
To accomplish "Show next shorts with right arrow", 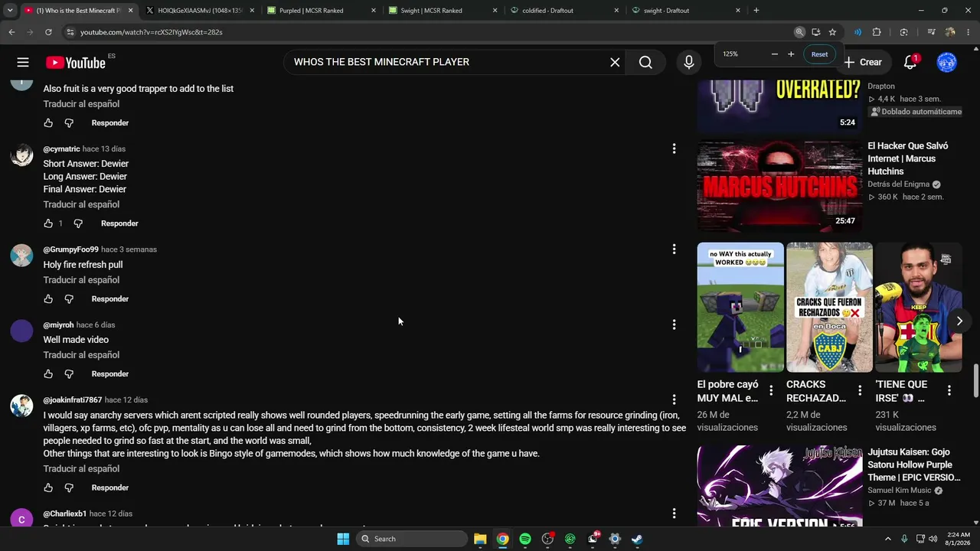I will [959, 321].
